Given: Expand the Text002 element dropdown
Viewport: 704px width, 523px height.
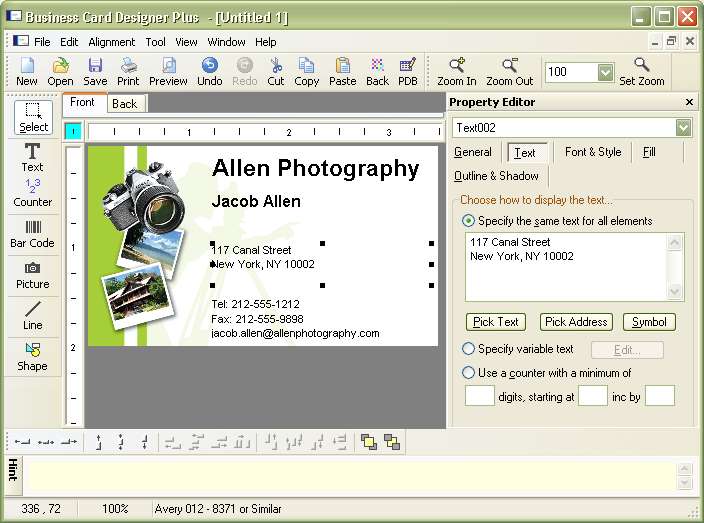Looking at the screenshot, I should click(683, 128).
